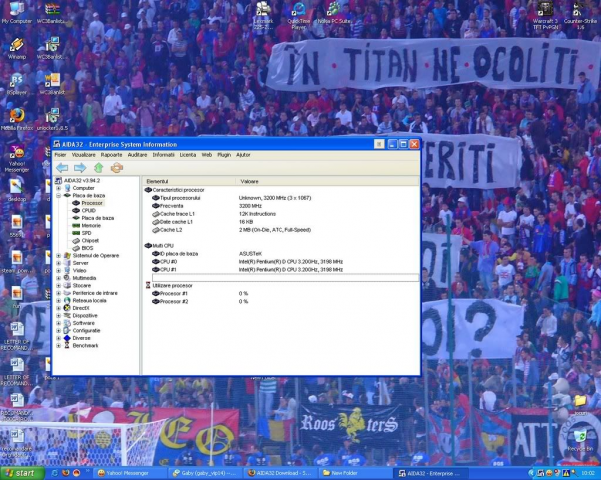Open the Auditare menu
601x480 pixels.
pos(137,155)
